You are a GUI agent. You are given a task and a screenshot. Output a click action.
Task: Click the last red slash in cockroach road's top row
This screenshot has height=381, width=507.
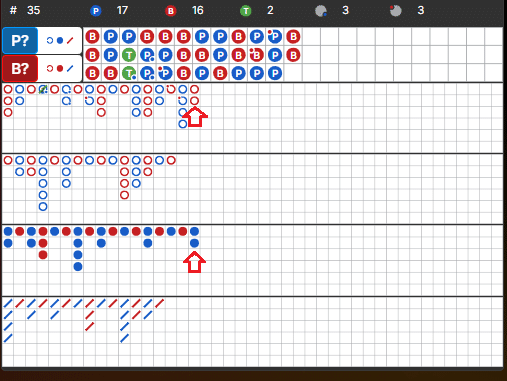pyautogui.click(x=159, y=303)
